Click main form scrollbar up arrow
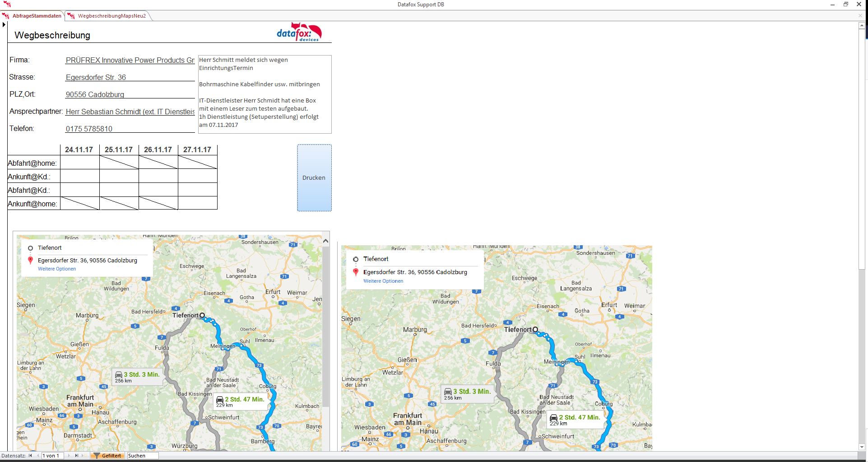 pos(862,26)
